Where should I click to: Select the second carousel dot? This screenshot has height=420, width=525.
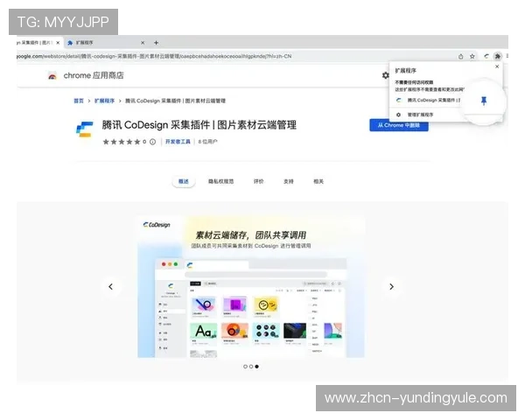pyautogui.click(x=251, y=367)
